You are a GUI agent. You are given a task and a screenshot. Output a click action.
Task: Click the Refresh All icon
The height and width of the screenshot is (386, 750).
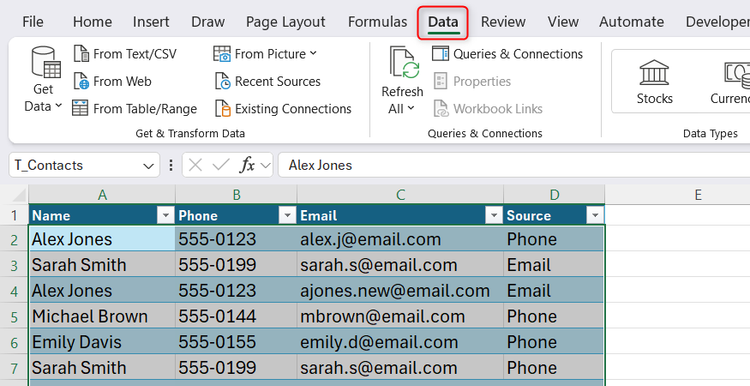404,63
